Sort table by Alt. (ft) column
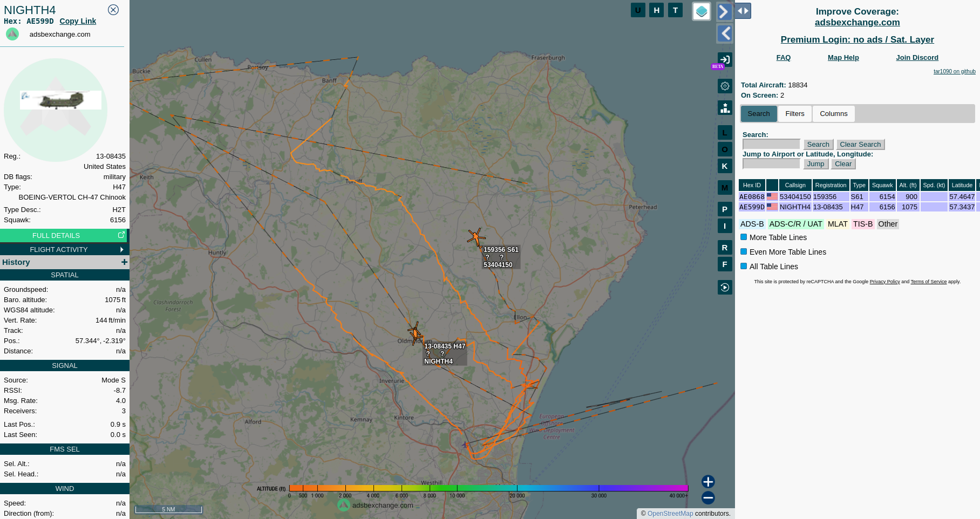The image size is (980, 519). pyautogui.click(x=908, y=185)
